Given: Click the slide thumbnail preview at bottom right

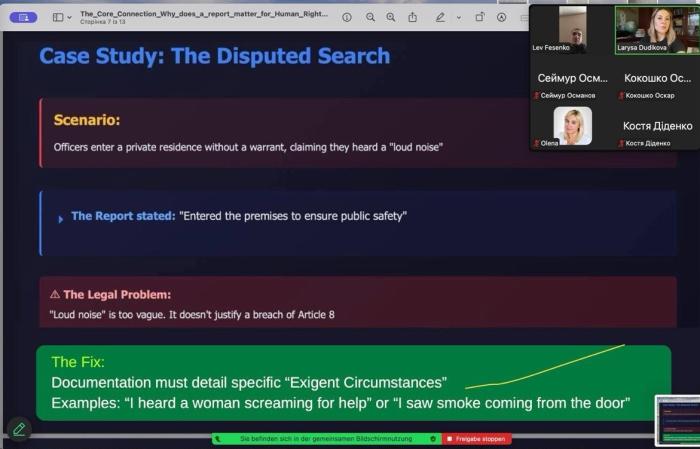Looking at the screenshot, I should point(678,419).
